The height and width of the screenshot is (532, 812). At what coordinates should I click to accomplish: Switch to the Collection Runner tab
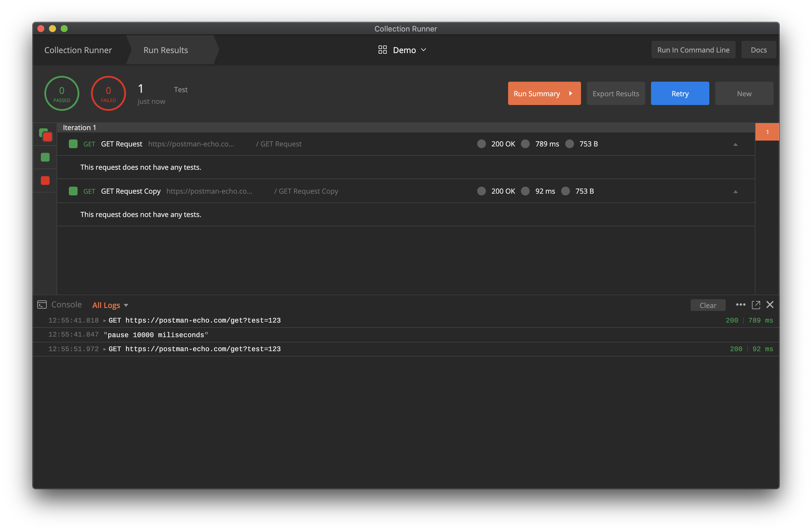(78, 50)
